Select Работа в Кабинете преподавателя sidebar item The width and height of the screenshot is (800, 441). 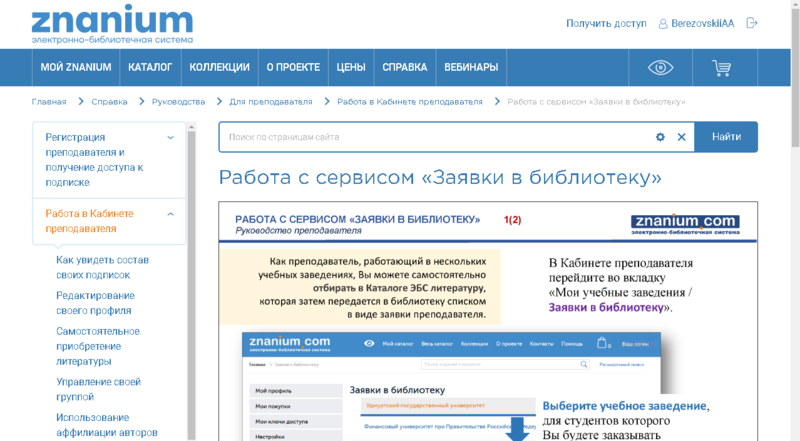tap(89, 221)
